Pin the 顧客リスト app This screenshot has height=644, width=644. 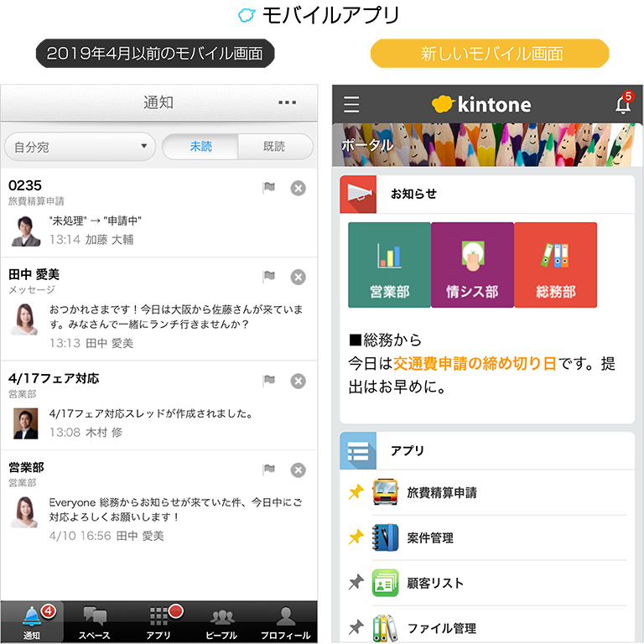(x=356, y=583)
